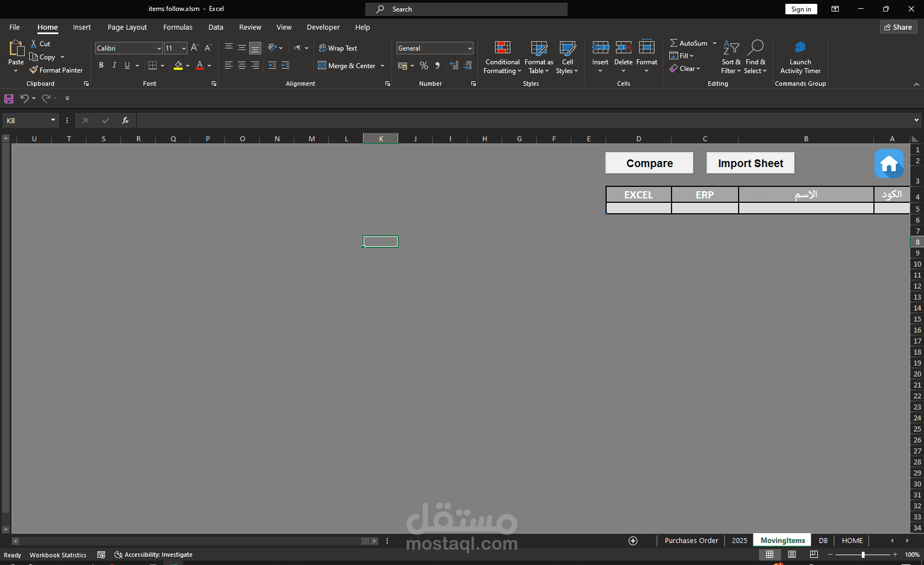The width and height of the screenshot is (924, 565).
Task: Click the Insert Function fx icon
Action: 125,120
